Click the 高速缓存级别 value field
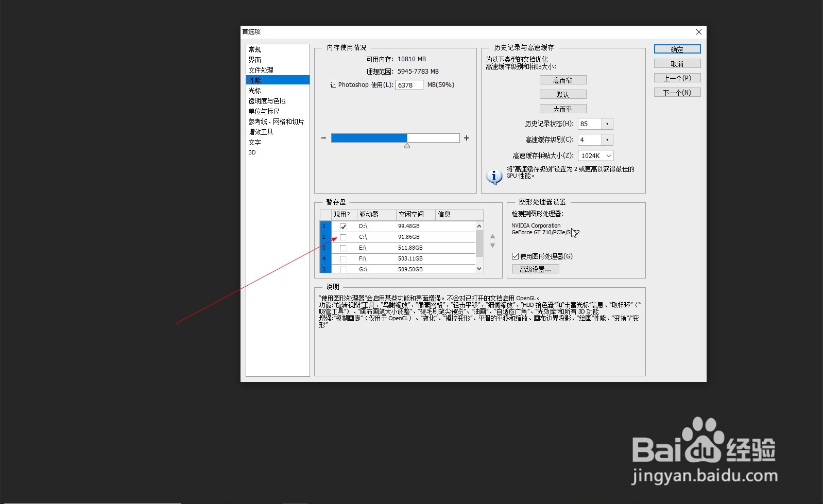The width and height of the screenshot is (823, 504). (x=590, y=140)
